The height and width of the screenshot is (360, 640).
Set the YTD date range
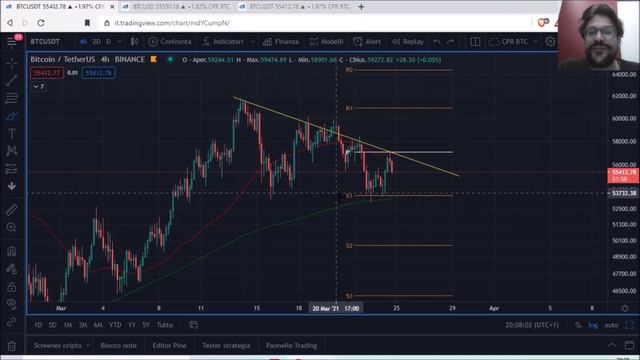tap(115, 325)
